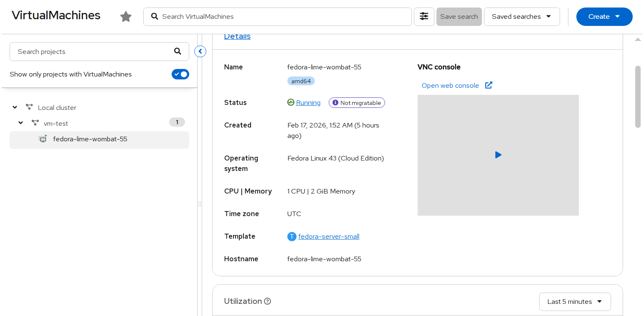Collapse the Local cluster tree node
Screen dimensions: 644x316
click(15, 107)
